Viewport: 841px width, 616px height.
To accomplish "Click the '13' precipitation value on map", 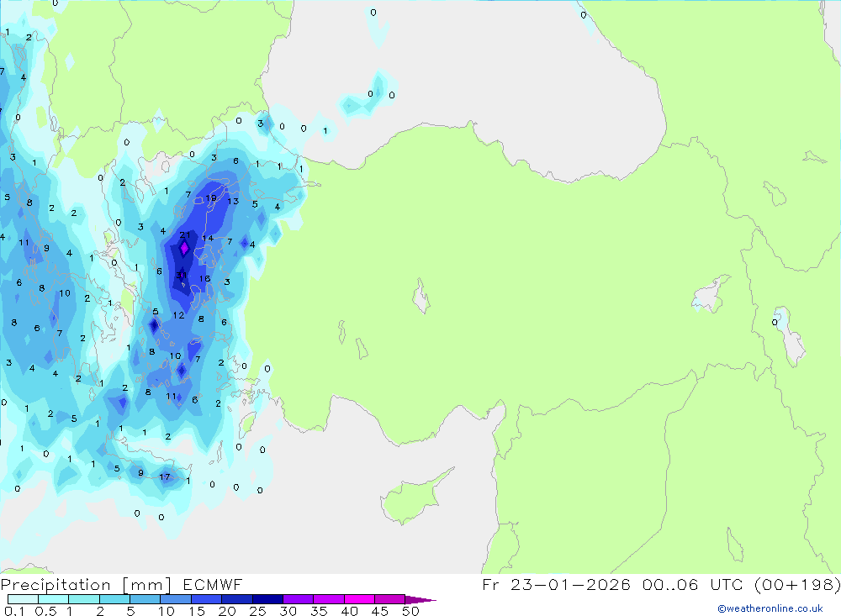I will (233, 202).
